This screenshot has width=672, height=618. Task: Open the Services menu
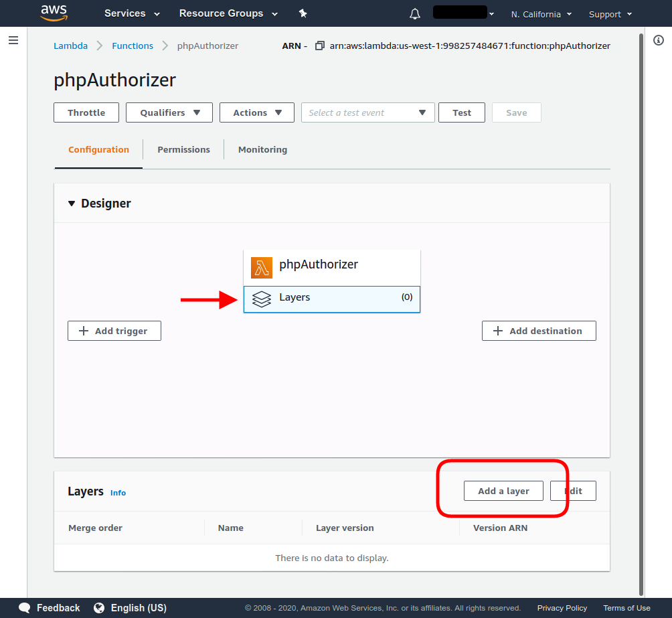pyautogui.click(x=132, y=13)
